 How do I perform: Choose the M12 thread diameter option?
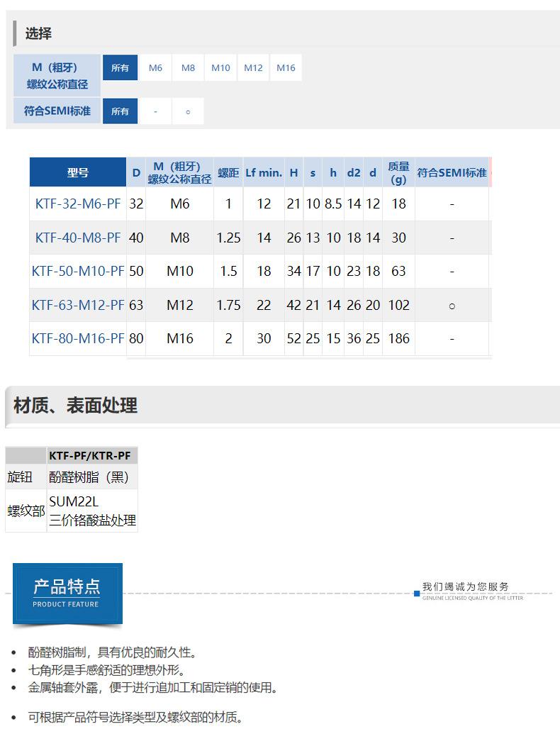point(253,68)
